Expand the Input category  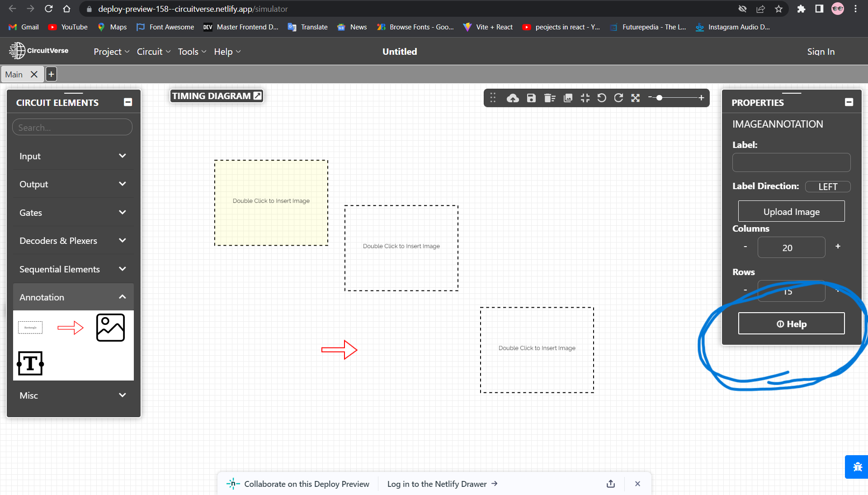(x=73, y=156)
